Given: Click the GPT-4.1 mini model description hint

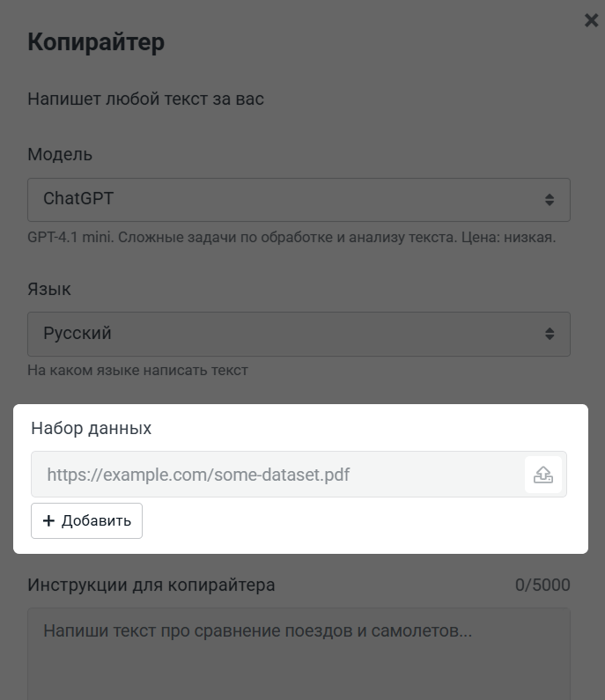Looking at the screenshot, I should (291, 238).
